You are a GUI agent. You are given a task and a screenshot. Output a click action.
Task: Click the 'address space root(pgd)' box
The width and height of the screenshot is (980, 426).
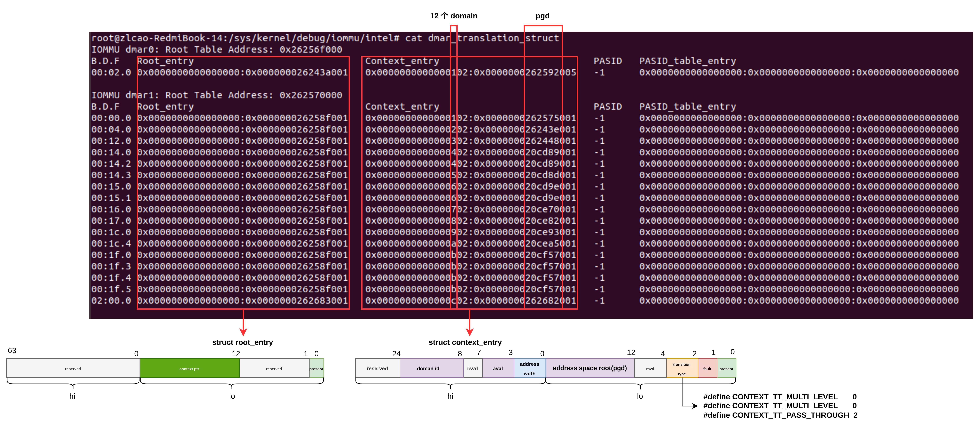pos(590,368)
